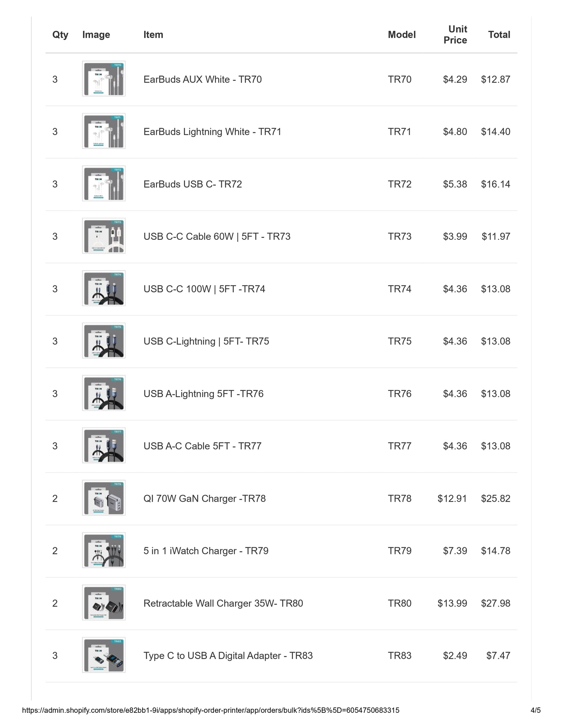This screenshot has height=728, width=563.
Task: Click the EarBuds Lightning White TR71 thumbnail
Action: tap(104, 131)
